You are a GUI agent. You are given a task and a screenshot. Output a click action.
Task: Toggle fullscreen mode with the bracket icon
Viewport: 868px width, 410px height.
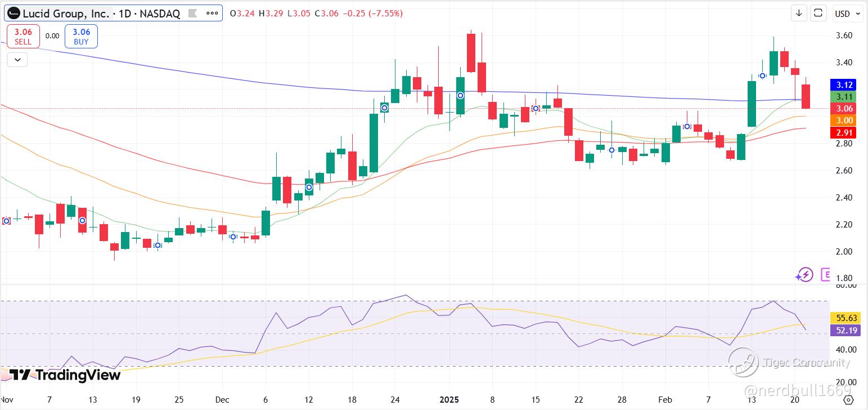818,14
